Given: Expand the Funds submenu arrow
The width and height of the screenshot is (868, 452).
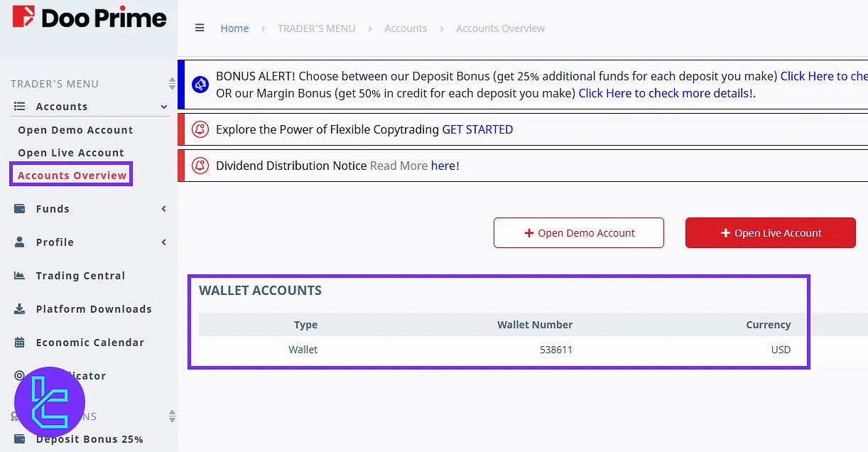Looking at the screenshot, I should [164, 209].
